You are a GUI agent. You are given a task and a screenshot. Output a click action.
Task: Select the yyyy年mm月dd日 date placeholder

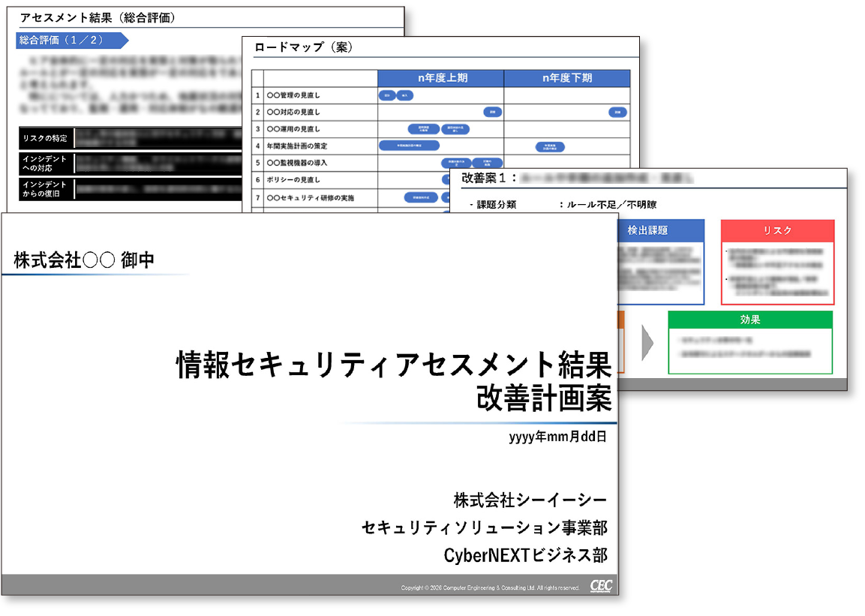pyautogui.click(x=557, y=437)
